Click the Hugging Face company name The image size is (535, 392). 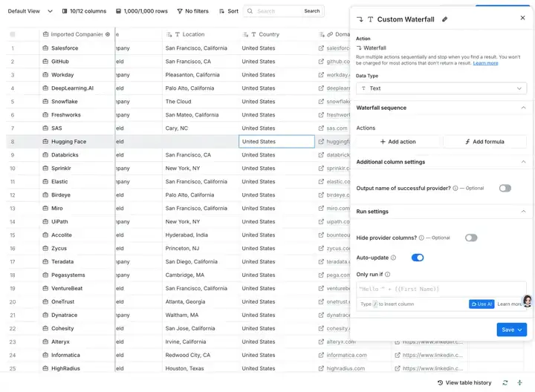[68, 142]
